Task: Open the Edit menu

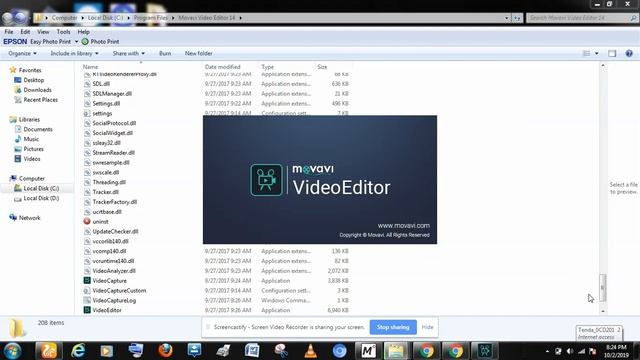Action: point(25,32)
